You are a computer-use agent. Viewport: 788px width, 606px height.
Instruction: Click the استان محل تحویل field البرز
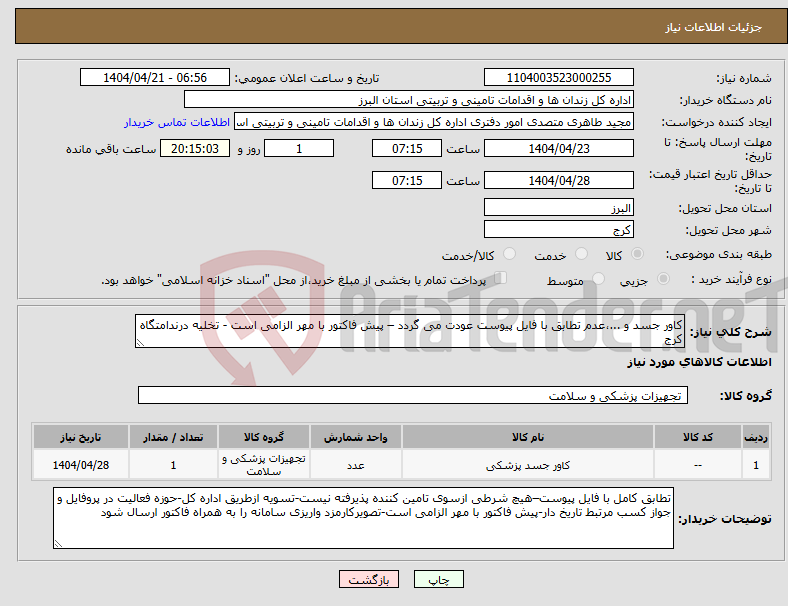click(558, 207)
